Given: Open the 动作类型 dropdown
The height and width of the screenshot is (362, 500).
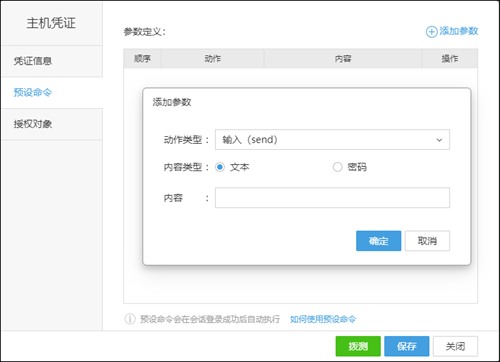Looking at the screenshot, I should pyautogui.click(x=332, y=140).
